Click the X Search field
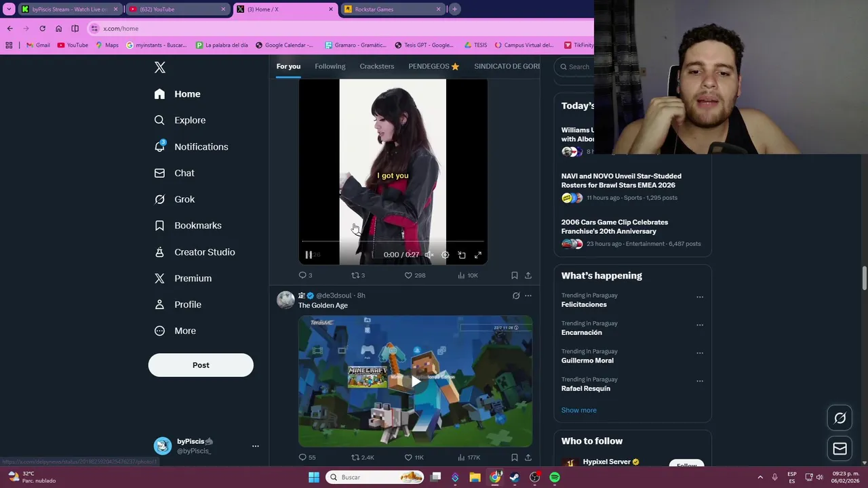Image resolution: width=868 pixels, height=488 pixels. (574, 66)
